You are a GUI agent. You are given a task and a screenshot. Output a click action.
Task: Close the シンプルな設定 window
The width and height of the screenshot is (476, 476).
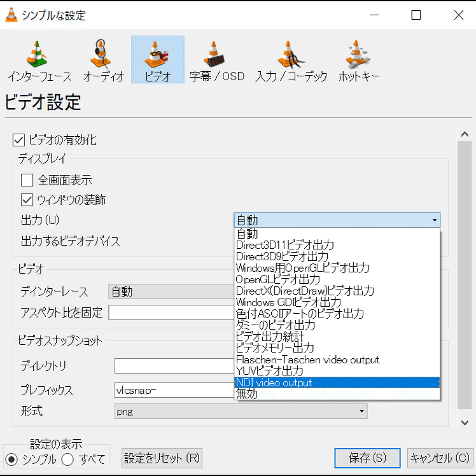pos(458,15)
